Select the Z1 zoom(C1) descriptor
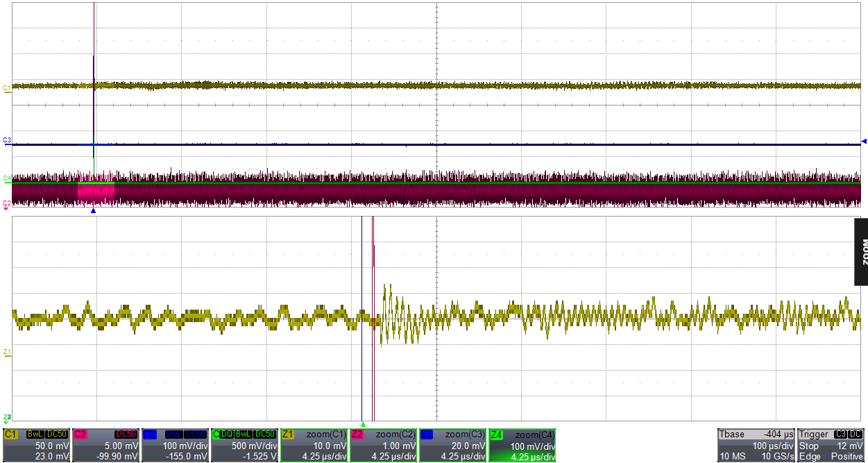This screenshot has height=463, width=868. tap(314, 445)
